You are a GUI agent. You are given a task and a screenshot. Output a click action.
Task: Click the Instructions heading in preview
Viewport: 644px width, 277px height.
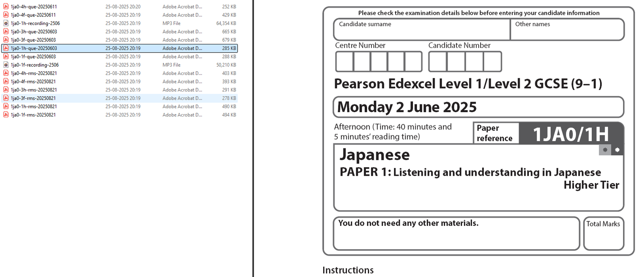click(x=348, y=270)
